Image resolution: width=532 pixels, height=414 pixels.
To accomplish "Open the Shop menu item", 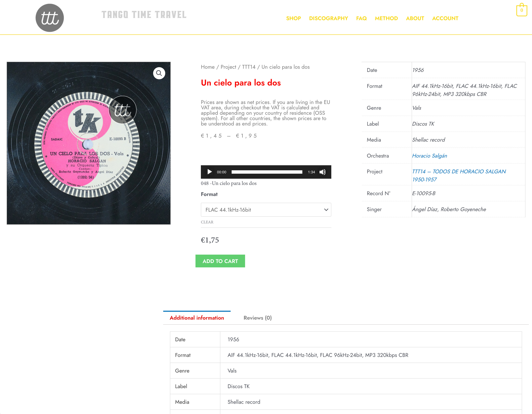I will [x=293, y=18].
